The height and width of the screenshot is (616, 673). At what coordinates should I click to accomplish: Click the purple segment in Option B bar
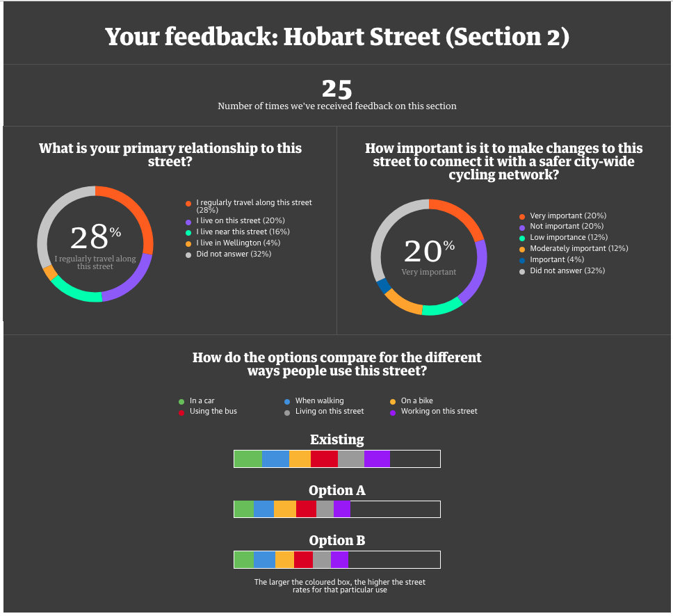(x=339, y=560)
